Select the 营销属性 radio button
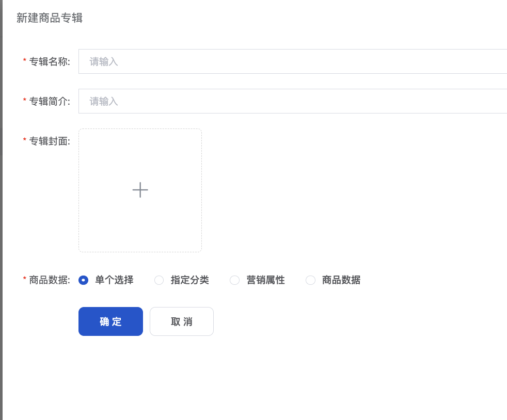This screenshot has height=420, width=507. [x=234, y=280]
